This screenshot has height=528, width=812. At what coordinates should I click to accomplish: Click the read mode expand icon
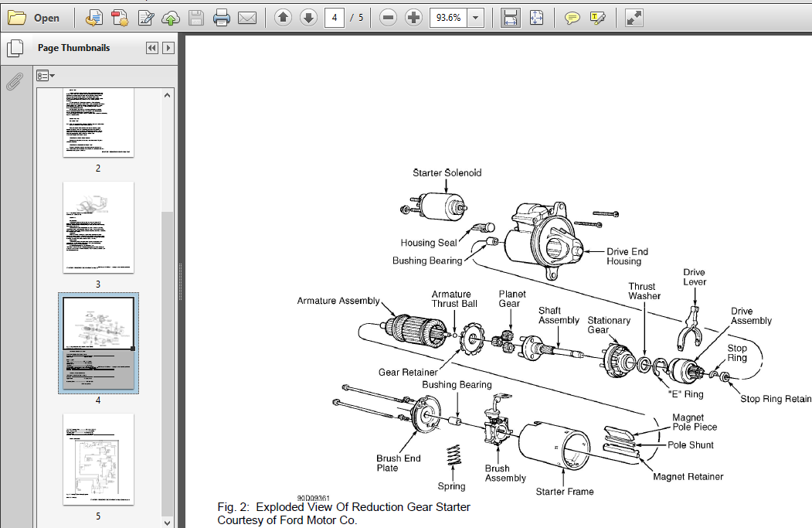[634, 18]
